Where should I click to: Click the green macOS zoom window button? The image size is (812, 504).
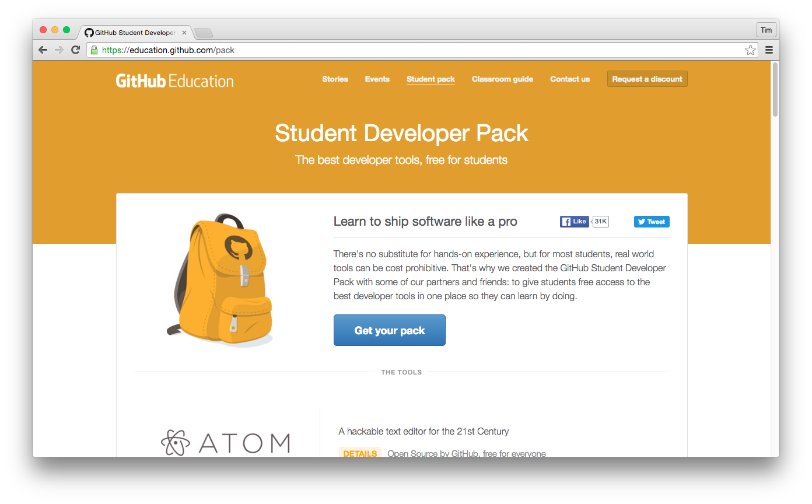tap(66, 30)
